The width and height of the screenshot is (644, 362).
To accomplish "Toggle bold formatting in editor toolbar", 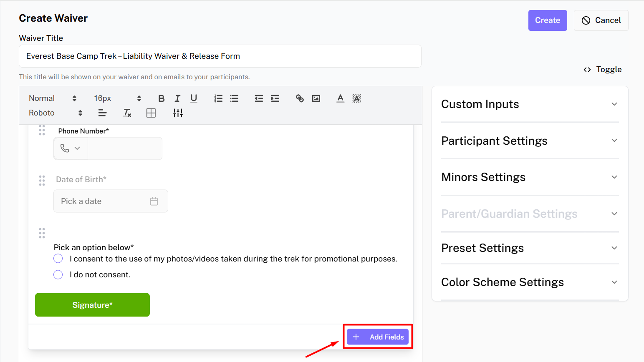I will tap(162, 98).
